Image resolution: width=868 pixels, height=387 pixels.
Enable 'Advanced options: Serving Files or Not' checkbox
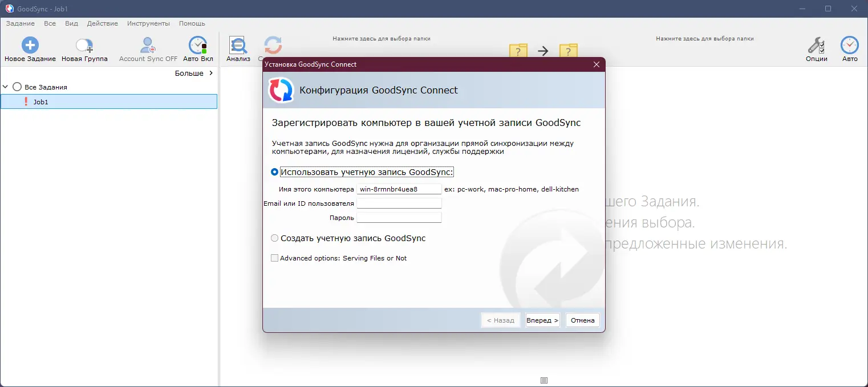click(x=275, y=258)
